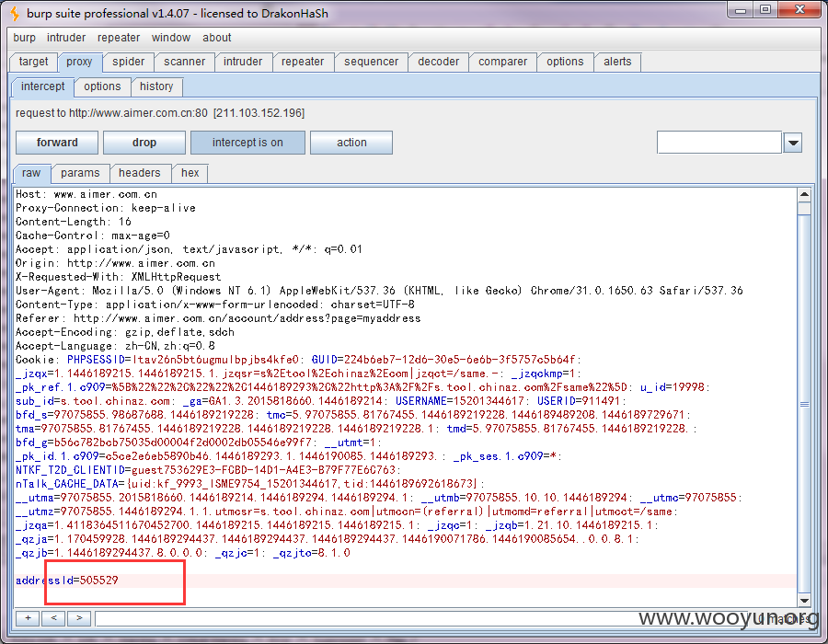Open the proxy history sub-tab
The height and width of the screenshot is (644, 828).
tap(156, 86)
